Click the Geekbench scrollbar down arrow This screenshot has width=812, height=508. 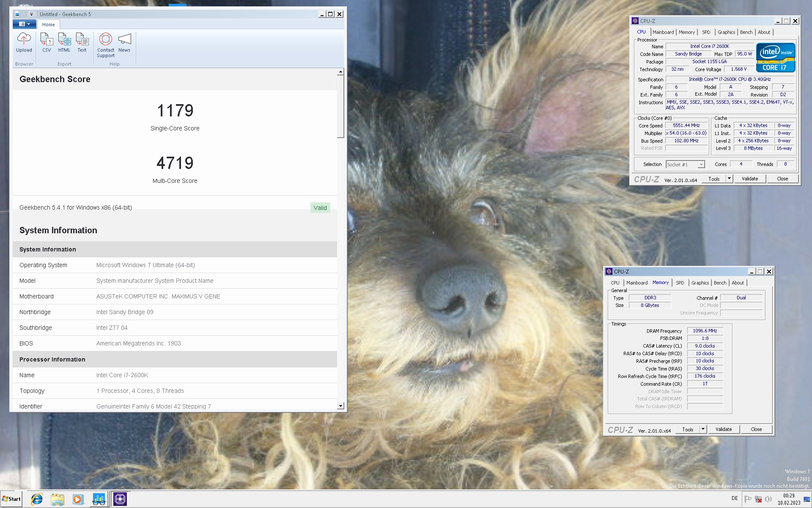coord(340,406)
